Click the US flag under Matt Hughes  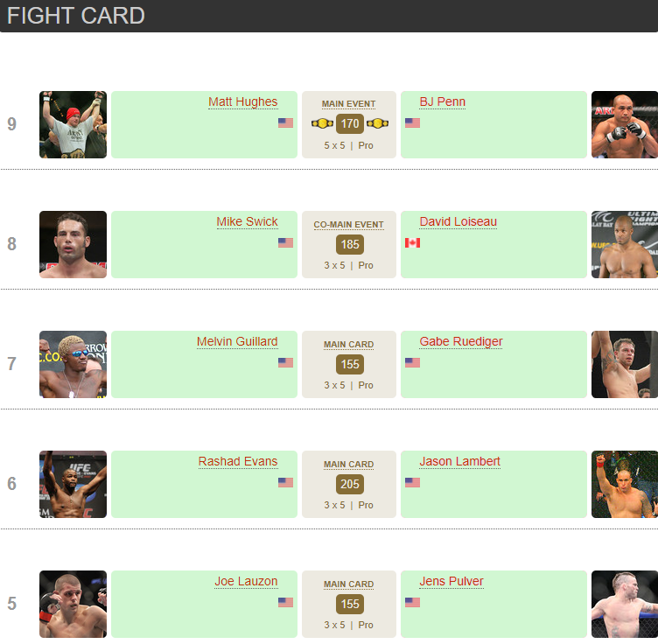point(285,122)
